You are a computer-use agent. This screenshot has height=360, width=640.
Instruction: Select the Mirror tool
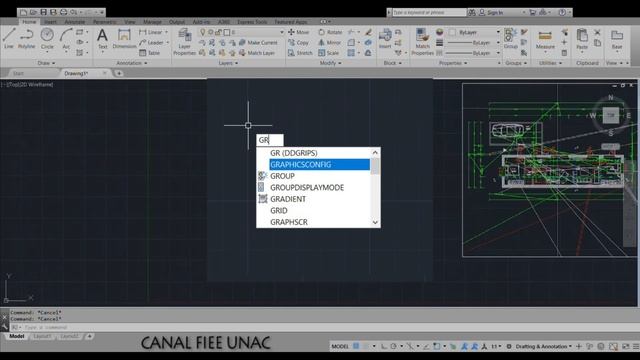[x=329, y=42]
